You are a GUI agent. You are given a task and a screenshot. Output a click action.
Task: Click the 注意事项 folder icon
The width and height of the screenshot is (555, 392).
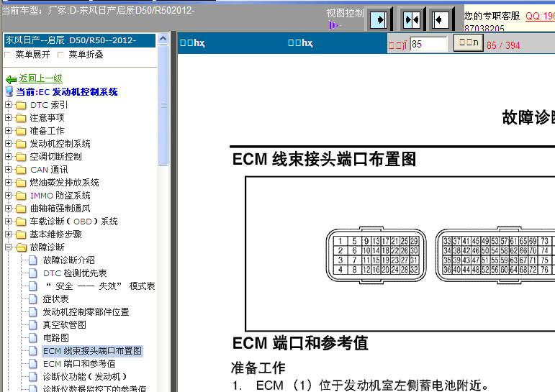point(22,118)
